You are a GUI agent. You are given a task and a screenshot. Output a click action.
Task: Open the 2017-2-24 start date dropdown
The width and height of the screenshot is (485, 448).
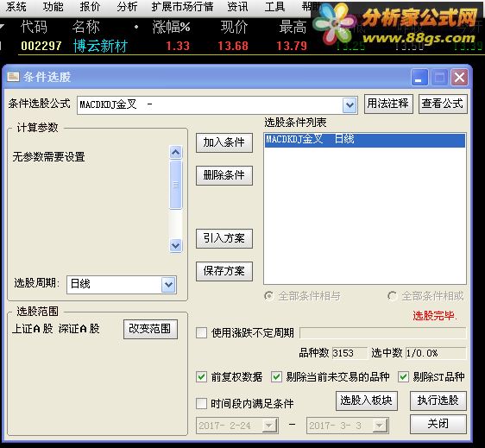point(269,426)
